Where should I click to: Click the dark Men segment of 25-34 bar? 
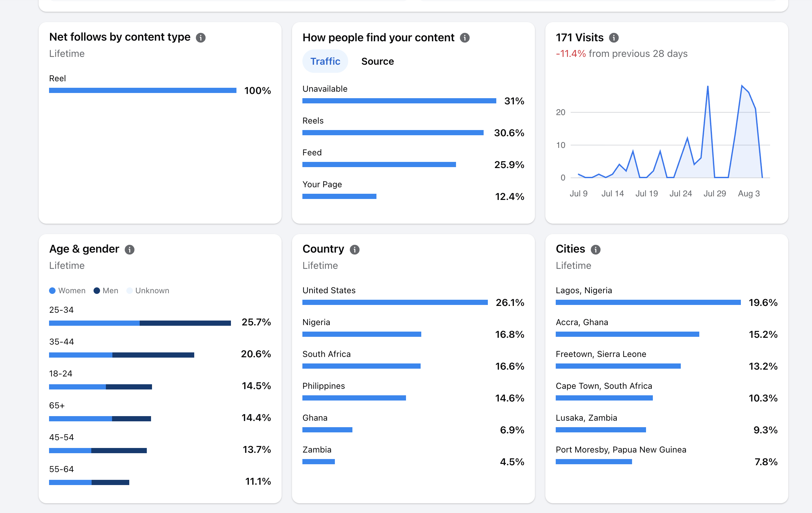coord(185,323)
